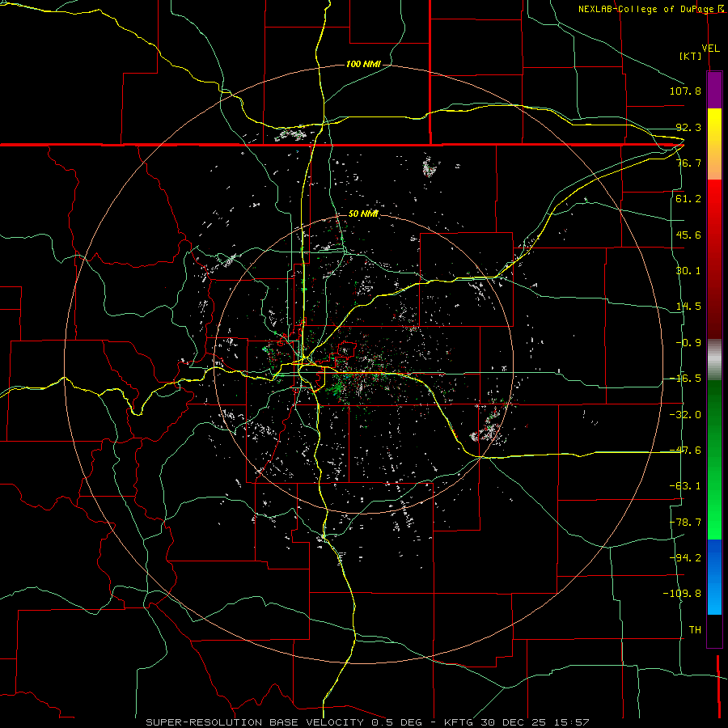This screenshot has height=728, width=728.
Task: Click the [KT] units label
Action: pos(691,56)
